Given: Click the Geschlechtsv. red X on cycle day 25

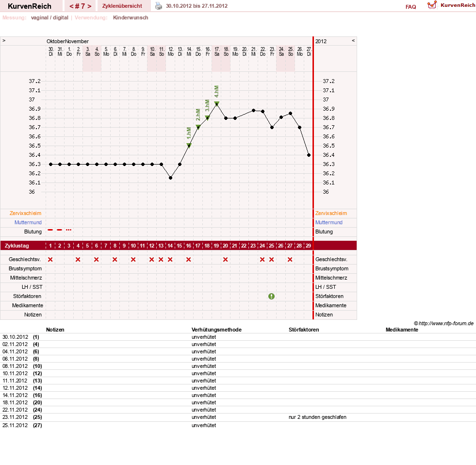Looking at the screenshot, I should tap(272, 259).
